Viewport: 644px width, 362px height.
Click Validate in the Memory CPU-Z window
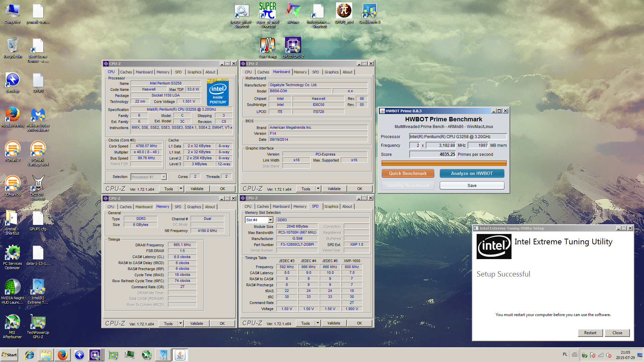point(197,323)
